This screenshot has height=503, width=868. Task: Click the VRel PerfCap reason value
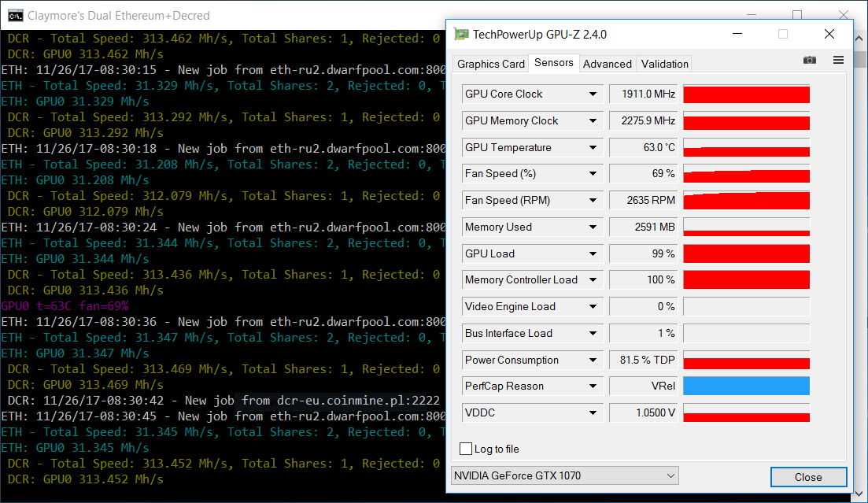pyautogui.click(x=644, y=386)
